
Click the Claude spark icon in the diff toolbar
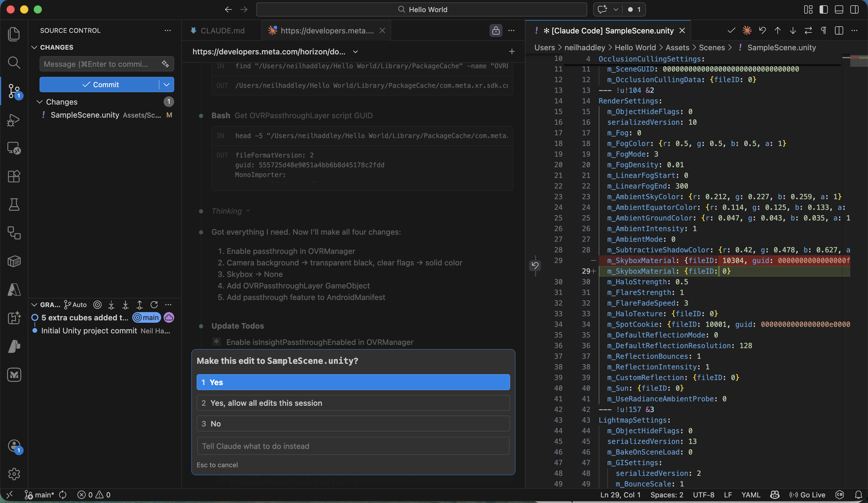pyautogui.click(x=747, y=30)
